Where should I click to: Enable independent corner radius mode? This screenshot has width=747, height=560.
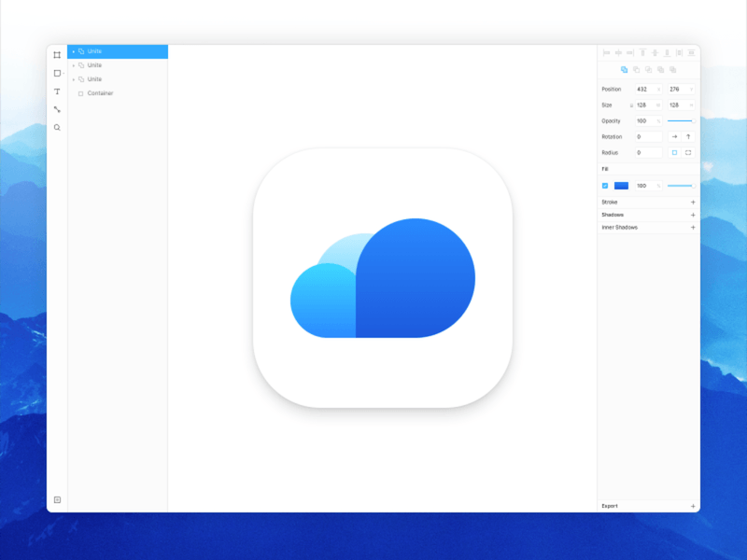[688, 152]
